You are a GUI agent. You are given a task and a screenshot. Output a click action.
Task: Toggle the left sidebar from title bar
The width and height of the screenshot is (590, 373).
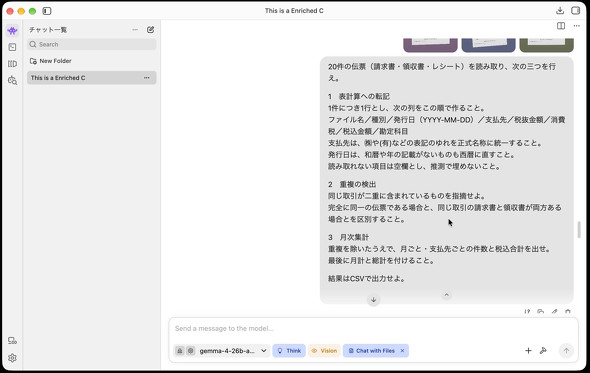tap(47, 11)
